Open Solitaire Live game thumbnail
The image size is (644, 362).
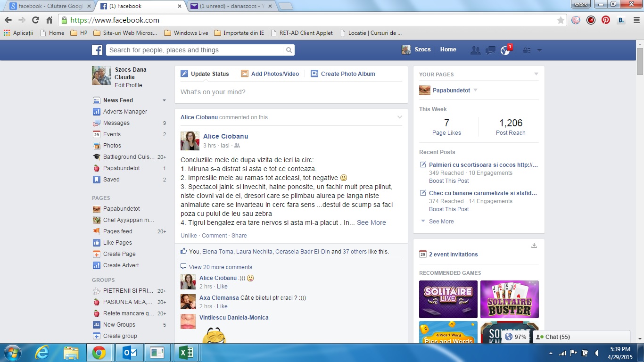tap(448, 299)
